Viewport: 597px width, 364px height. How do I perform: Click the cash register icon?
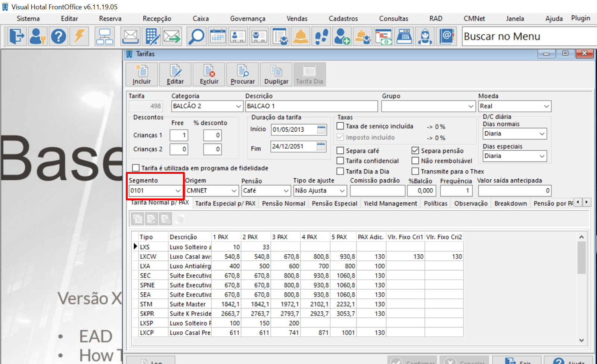[x=404, y=37]
